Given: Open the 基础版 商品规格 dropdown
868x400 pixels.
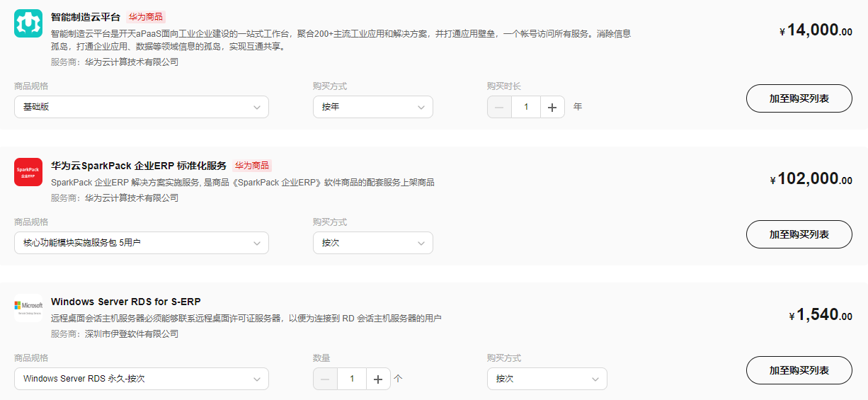Looking at the screenshot, I should (x=142, y=107).
